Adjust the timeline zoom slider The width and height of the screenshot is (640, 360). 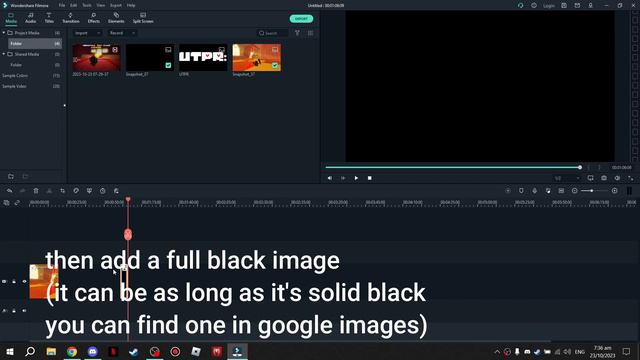tap(594, 191)
